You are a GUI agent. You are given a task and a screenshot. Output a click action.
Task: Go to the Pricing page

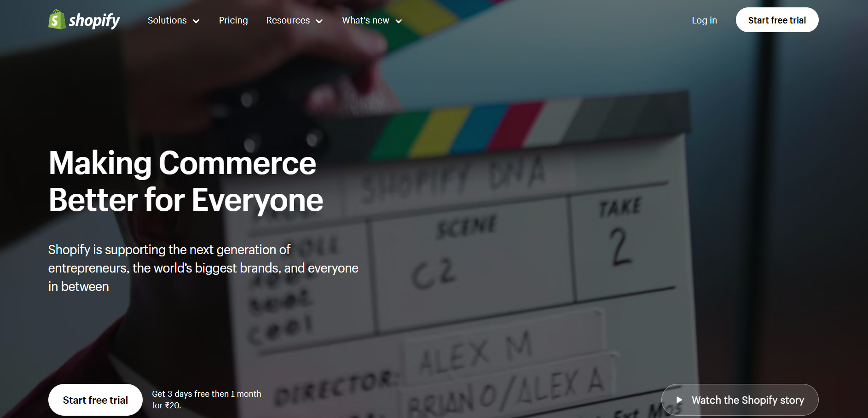tap(233, 20)
